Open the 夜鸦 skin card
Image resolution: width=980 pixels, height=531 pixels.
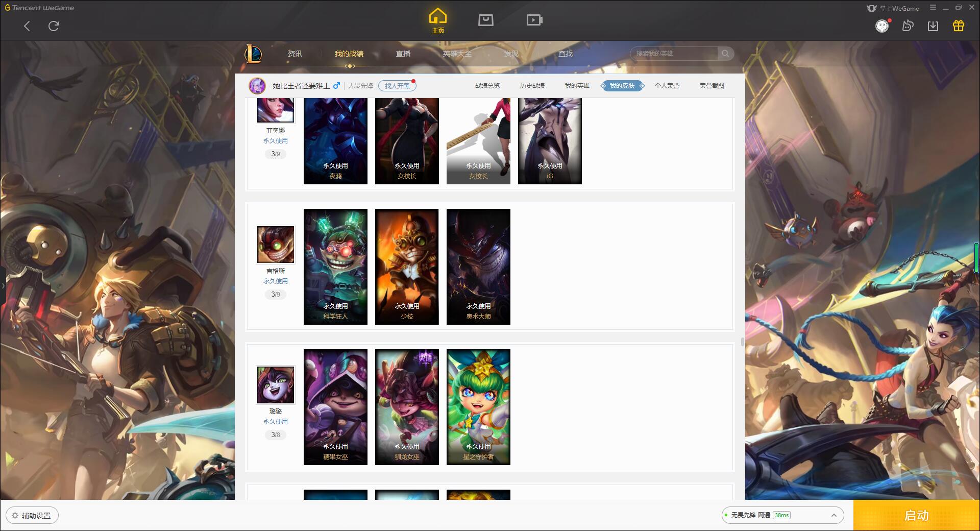pos(335,141)
